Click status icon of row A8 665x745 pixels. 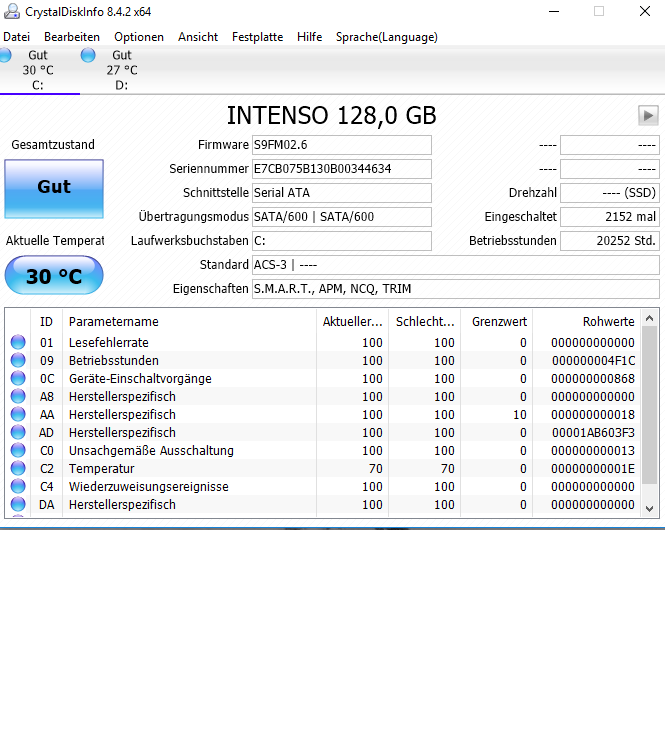click(18, 396)
